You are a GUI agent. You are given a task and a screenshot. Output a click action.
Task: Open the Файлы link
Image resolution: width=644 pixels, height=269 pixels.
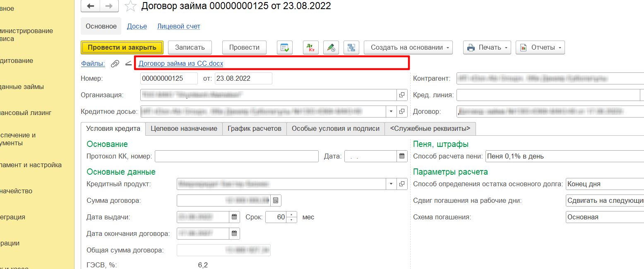tap(93, 64)
